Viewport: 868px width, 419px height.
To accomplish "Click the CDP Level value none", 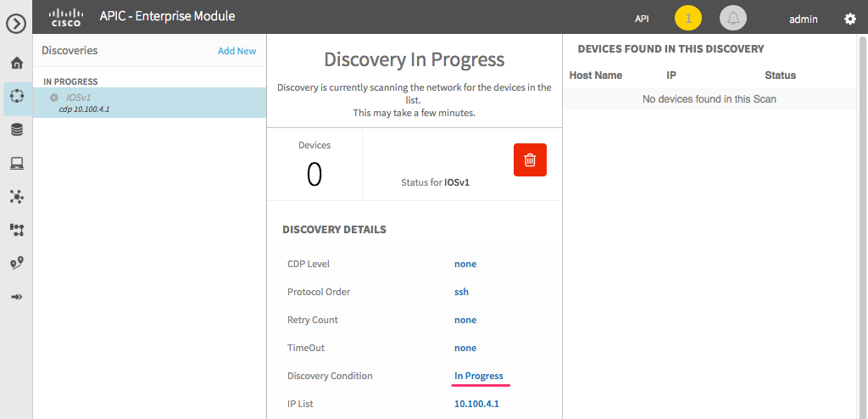I will (x=465, y=264).
